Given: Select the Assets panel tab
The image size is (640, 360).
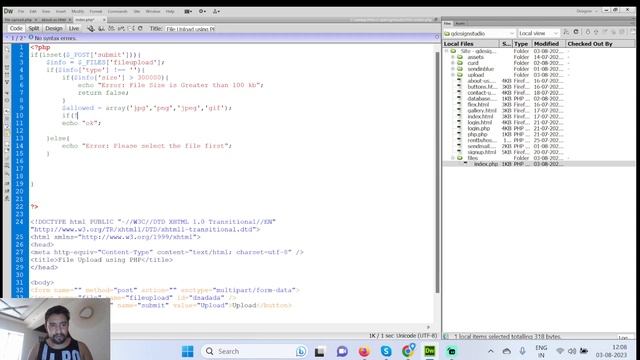Looking at the screenshot, I should (460, 23).
